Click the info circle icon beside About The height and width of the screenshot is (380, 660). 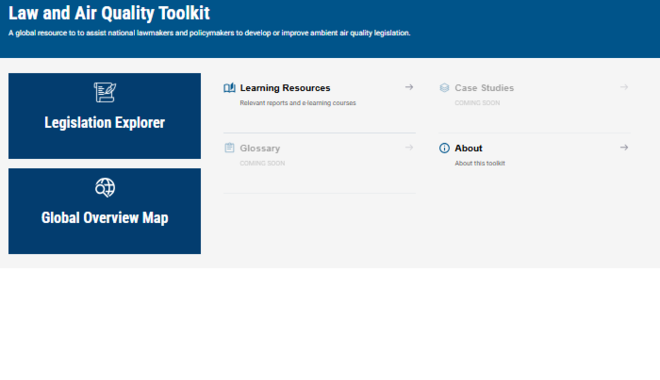click(444, 148)
